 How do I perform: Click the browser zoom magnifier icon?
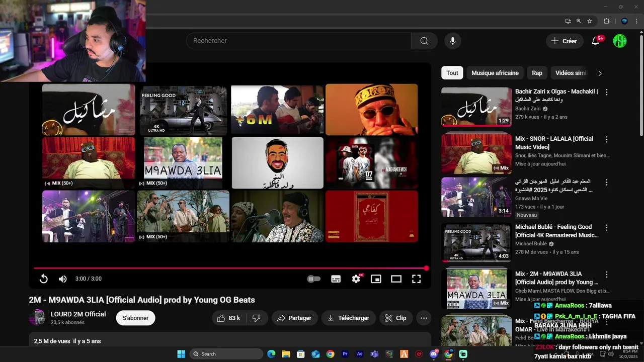(x=579, y=21)
